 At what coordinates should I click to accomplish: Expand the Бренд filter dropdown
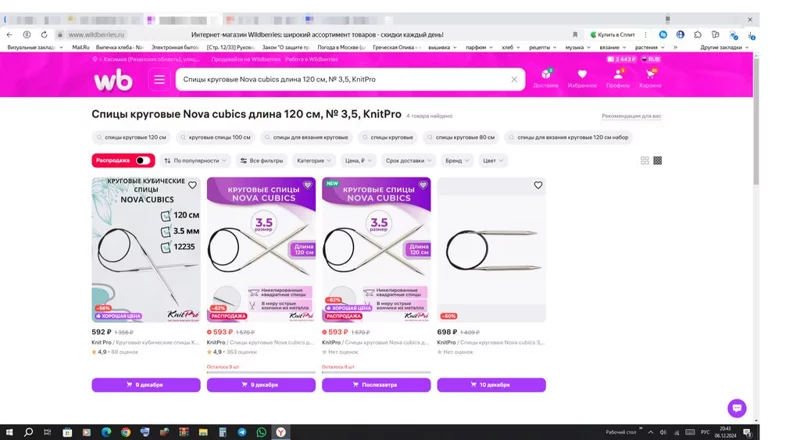[x=456, y=160]
